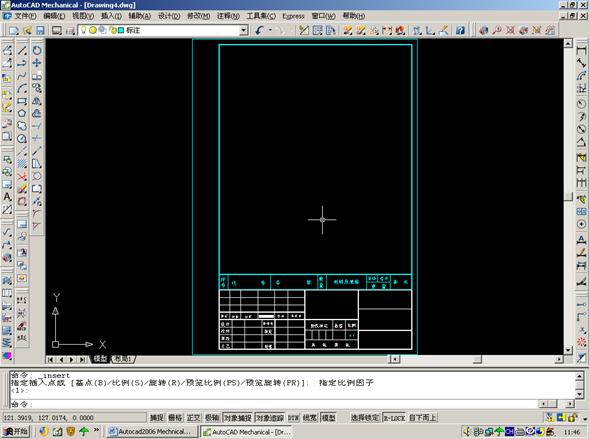The height and width of the screenshot is (439, 589).
Task: Toggle the layer sun freeze icon
Action: click(x=93, y=30)
